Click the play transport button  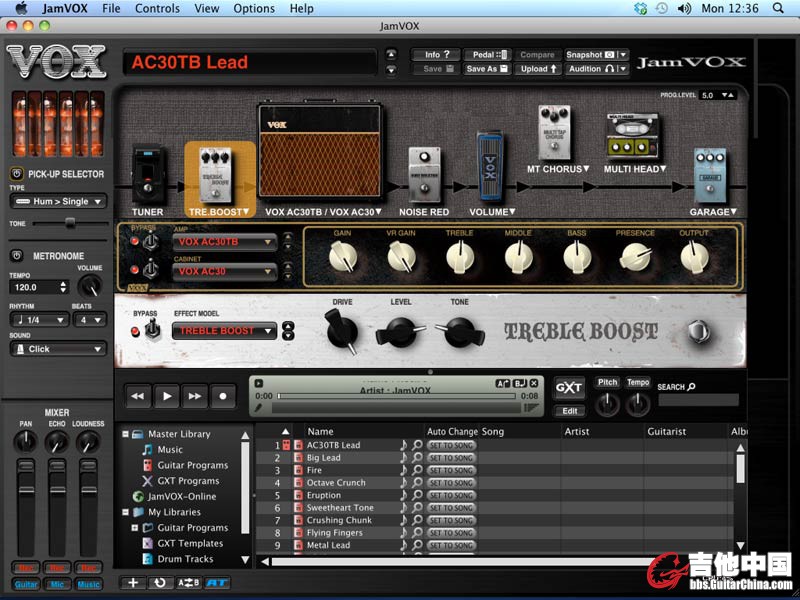pyautogui.click(x=166, y=396)
